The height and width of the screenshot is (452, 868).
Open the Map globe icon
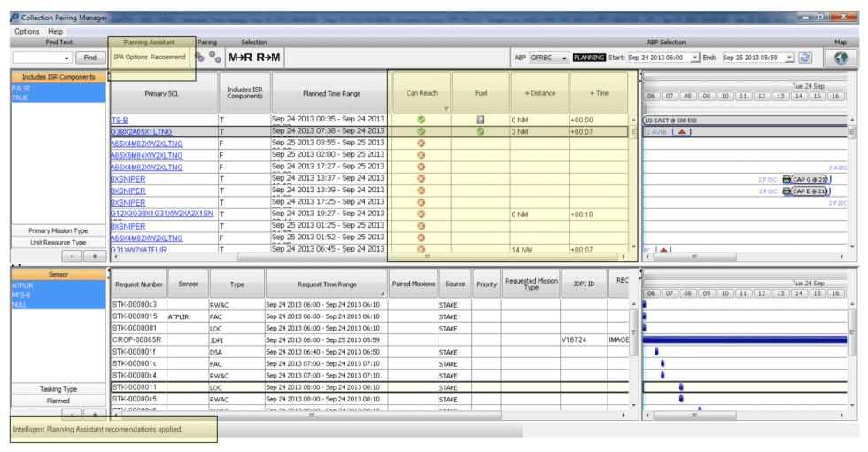841,58
